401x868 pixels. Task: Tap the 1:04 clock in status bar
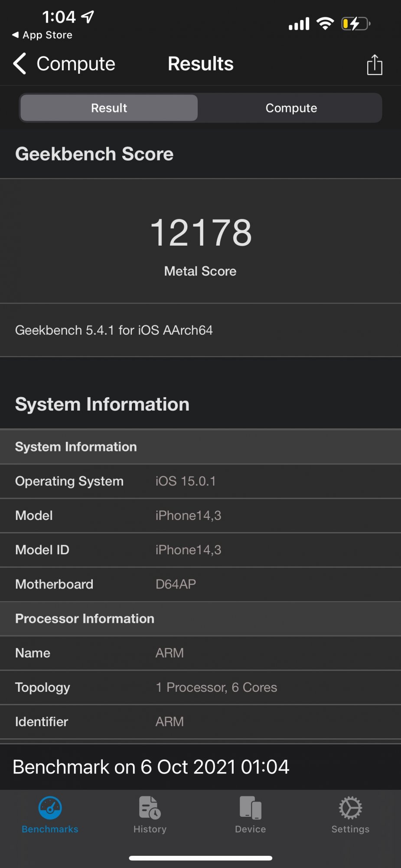point(59,17)
